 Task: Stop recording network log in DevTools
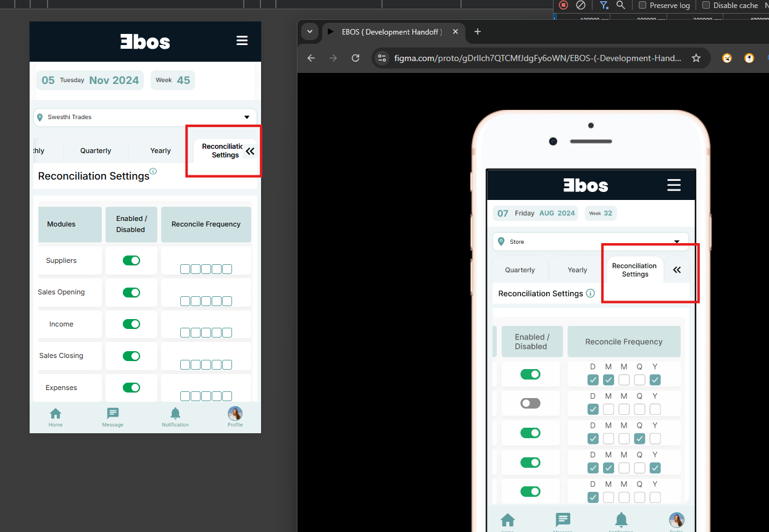click(x=563, y=5)
